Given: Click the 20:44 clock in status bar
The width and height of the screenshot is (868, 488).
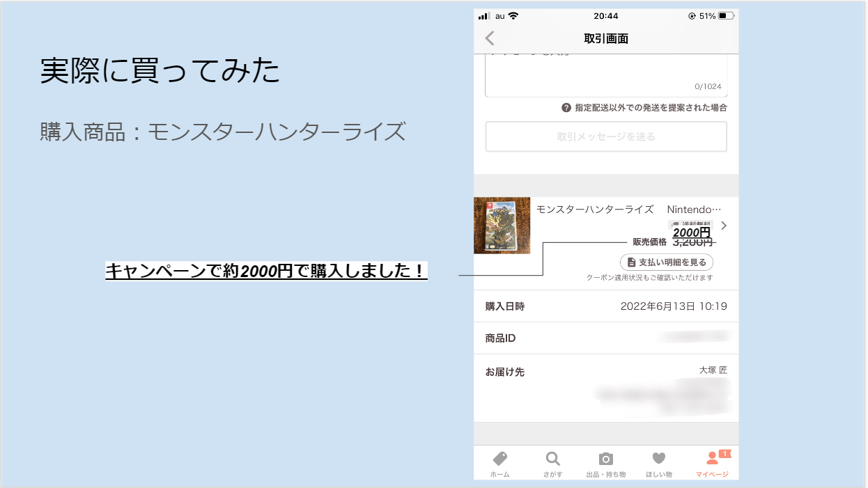Looking at the screenshot, I should (x=605, y=15).
